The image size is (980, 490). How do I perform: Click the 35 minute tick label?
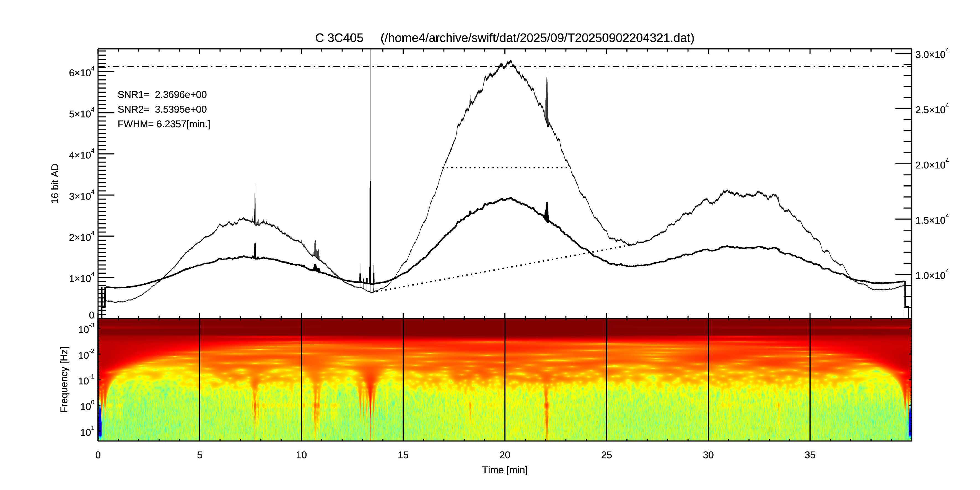pyautogui.click(x=810, y=455)
